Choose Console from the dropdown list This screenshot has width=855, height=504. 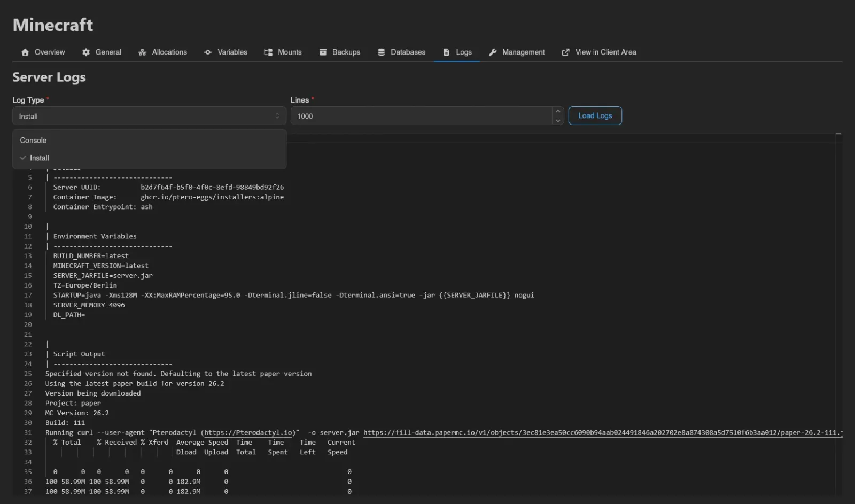tap(149, 141)
